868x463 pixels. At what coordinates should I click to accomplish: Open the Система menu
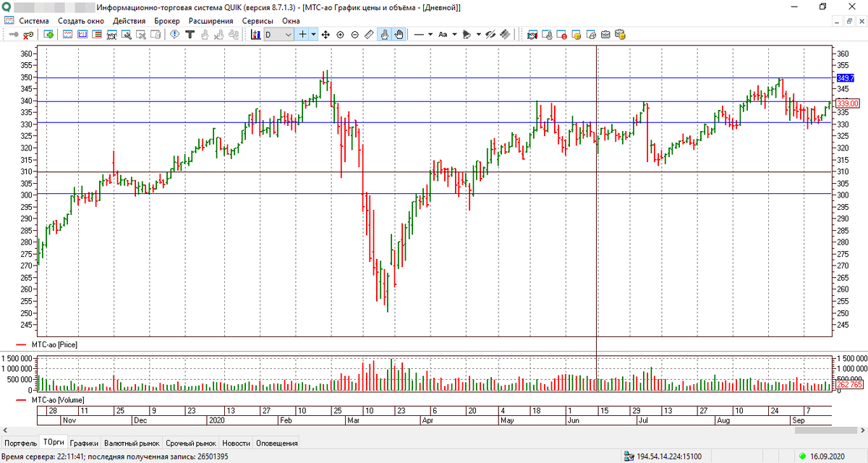coord(35,20)
